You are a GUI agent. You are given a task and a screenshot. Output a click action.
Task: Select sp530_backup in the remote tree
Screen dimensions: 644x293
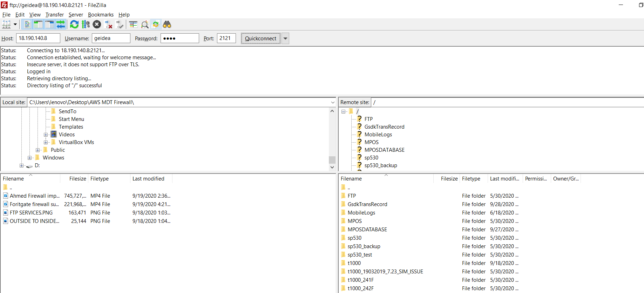coord(381,165)
